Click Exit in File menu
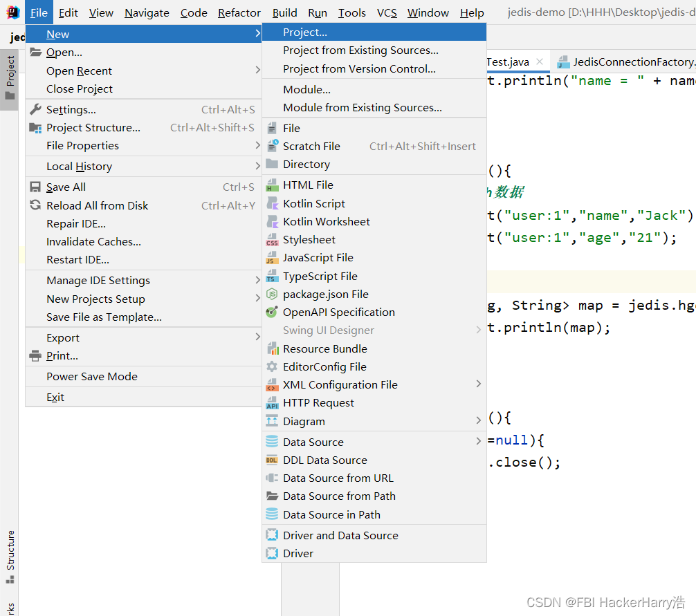 (143, 398)
